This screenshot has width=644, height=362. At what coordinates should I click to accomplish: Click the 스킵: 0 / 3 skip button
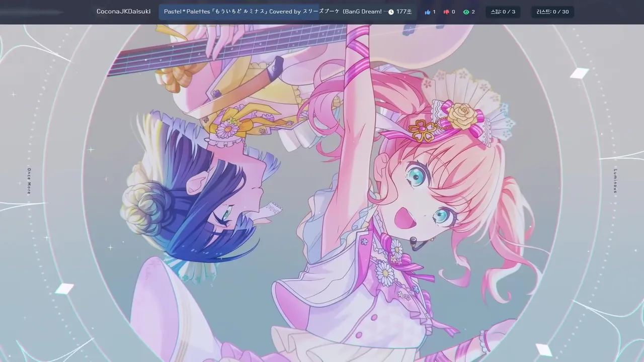pos(503,12)
